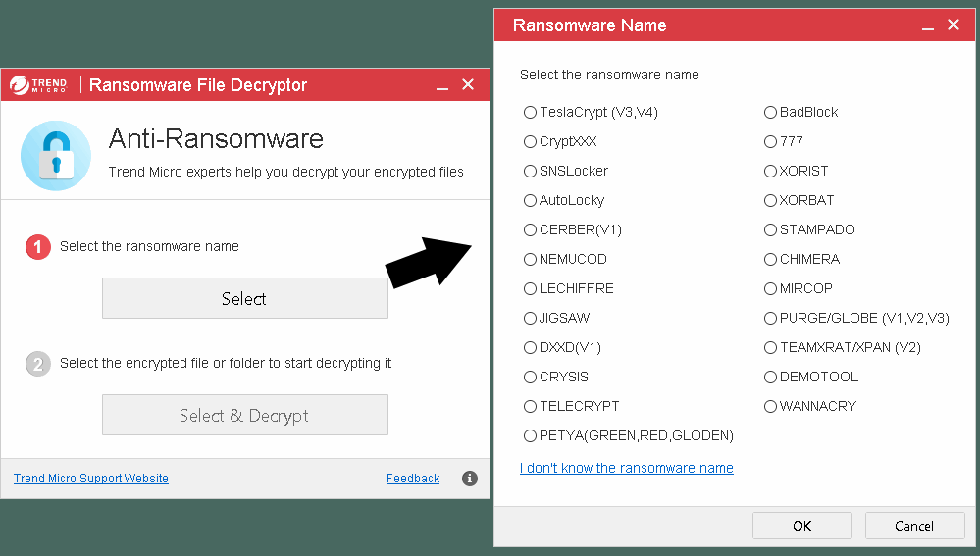Select WANNACRY radio button
Screen dimensions: 980x556
click(771, 407)
